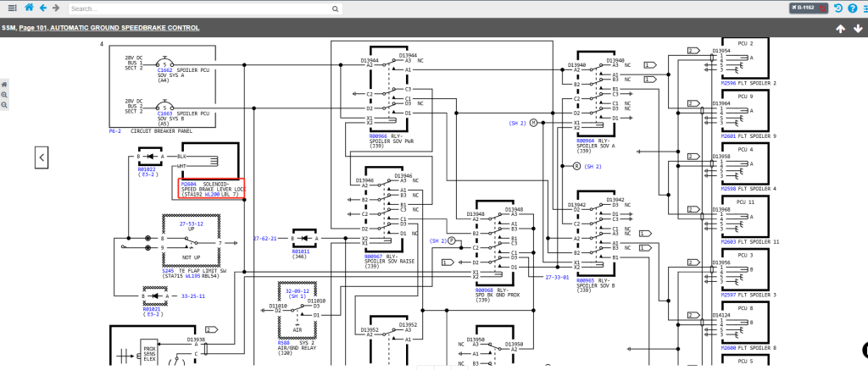
Task: Open the Page 101 Automatic Ground Speedbrake Control link
Action: pyautogui.click(x=109, y=28)
